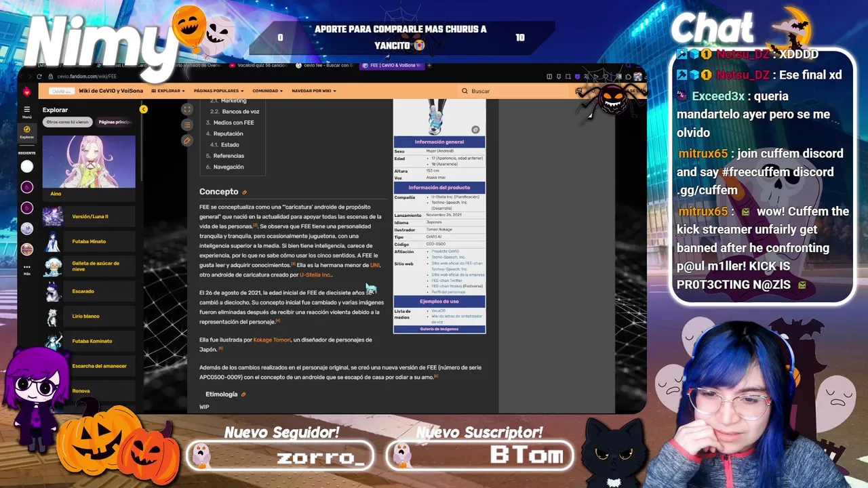Jump to Reputación contents entry
The width and height of the screenshot is (868, 488).
[x=228, y=134]
